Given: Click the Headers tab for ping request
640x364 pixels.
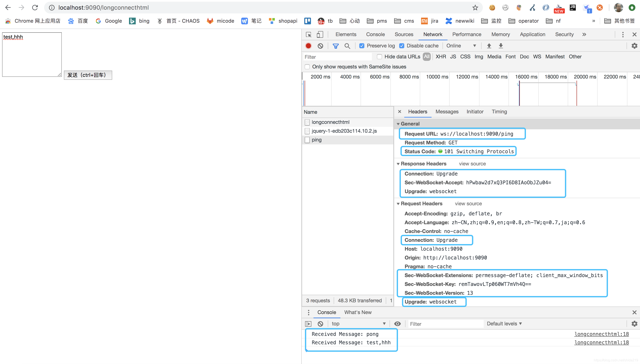Looking at the screenshot, I should point(417,111).
